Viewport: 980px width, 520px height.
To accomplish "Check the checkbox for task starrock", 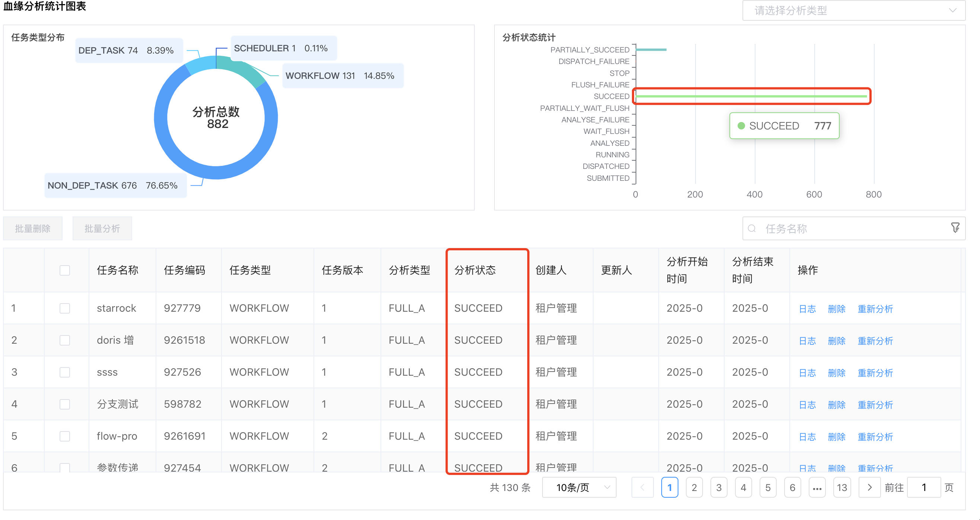I will pos(65,308).
